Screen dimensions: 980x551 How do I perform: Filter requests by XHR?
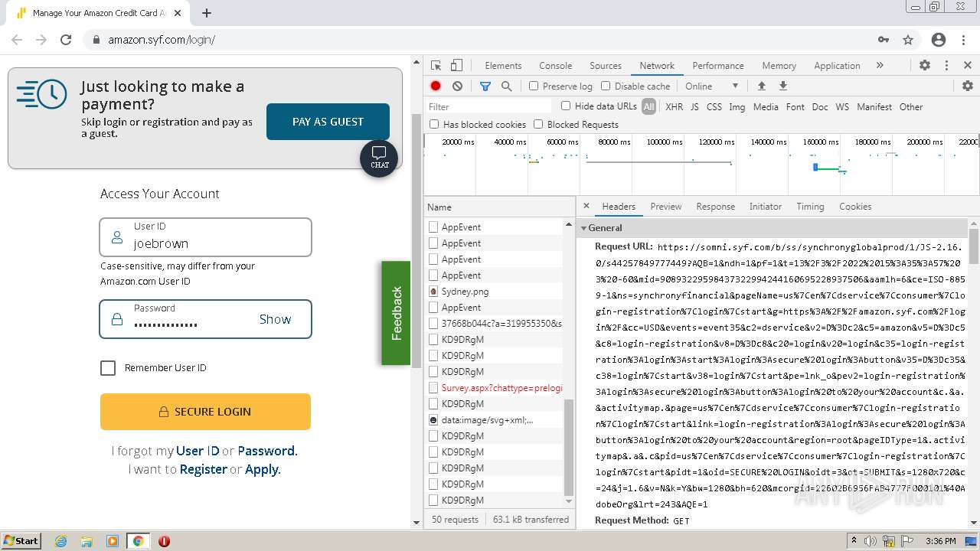click(674, 107)
